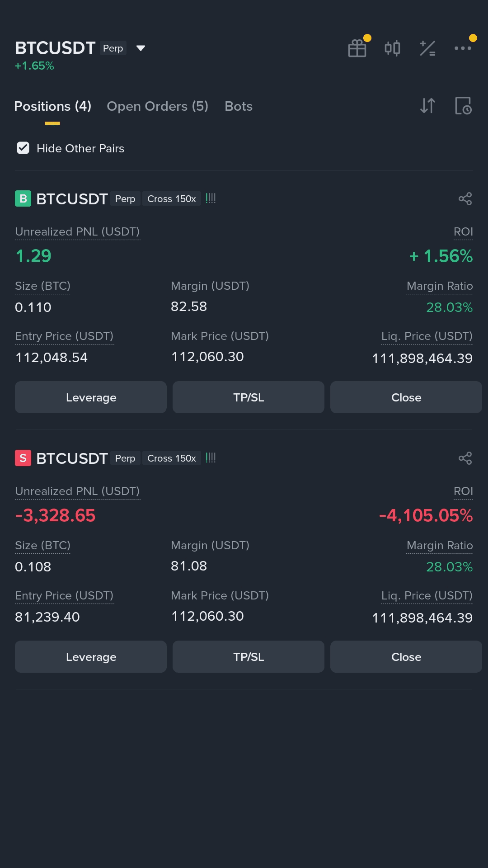Tap Unrealized PNL label on short position

pos(77,491)
